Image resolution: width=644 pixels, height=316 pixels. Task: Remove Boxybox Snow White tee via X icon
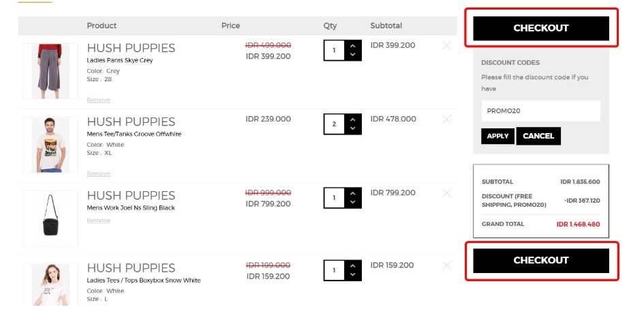pyautogui.click(x=447, y=265)
